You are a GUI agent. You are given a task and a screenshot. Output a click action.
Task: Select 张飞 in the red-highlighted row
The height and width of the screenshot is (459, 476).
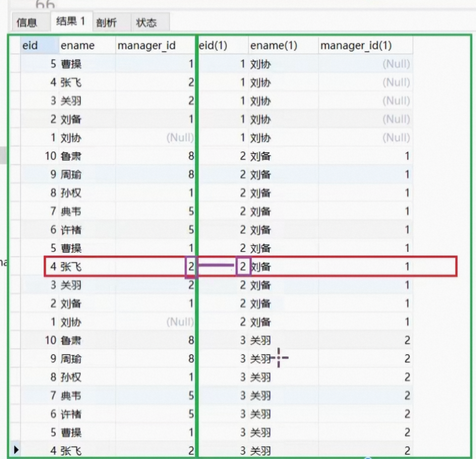click(71, 267)
